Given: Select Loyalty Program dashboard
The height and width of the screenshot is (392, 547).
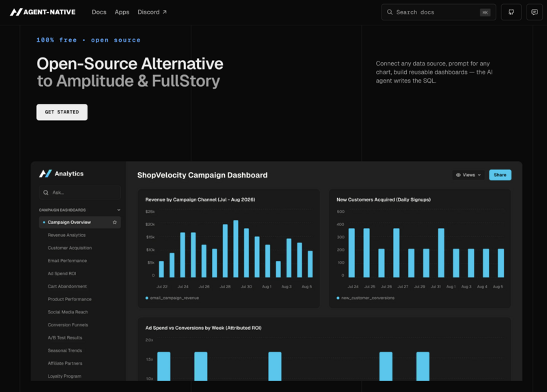Looking at the screenshot, I should click(64, 376).
